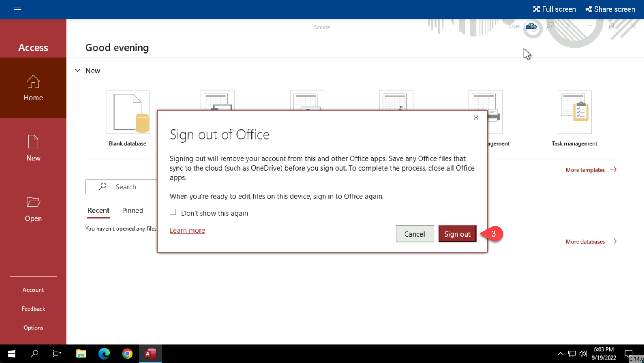
Task: Open Microsoft Edge from taskbar
Action: (x=104, y=354)
